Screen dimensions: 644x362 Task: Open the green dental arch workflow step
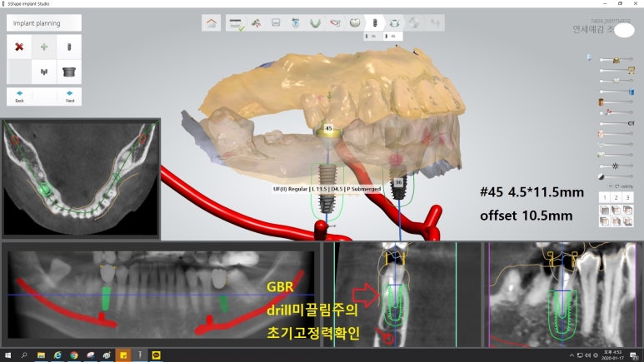click(316, 22)
